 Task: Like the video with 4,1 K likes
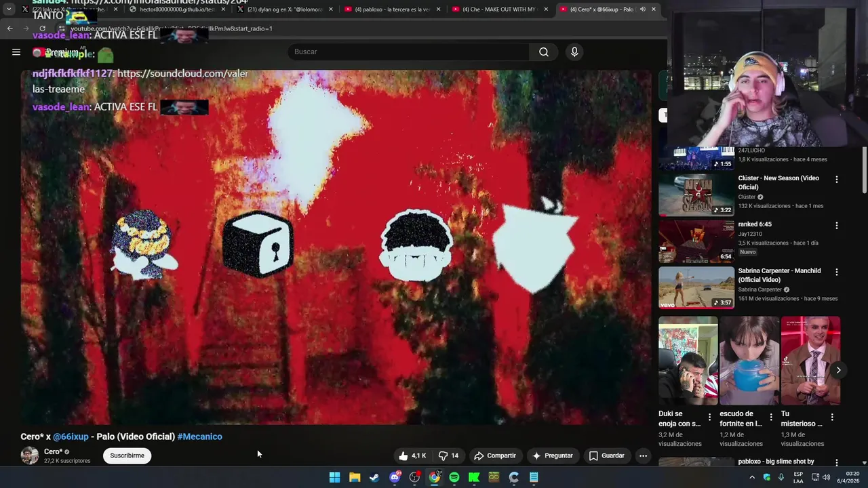(x=412, y=455)
